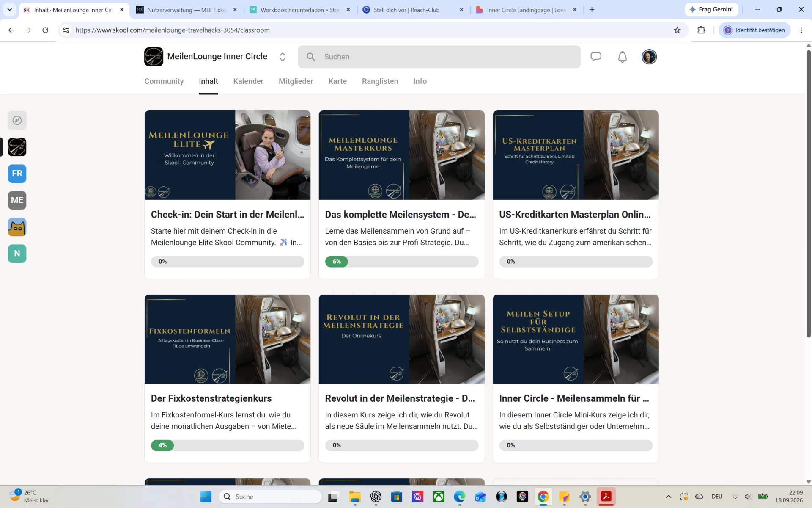812x508 pixels.
Task: Close the Workbook herunterladen tab
Action: (x=348, y=10)
